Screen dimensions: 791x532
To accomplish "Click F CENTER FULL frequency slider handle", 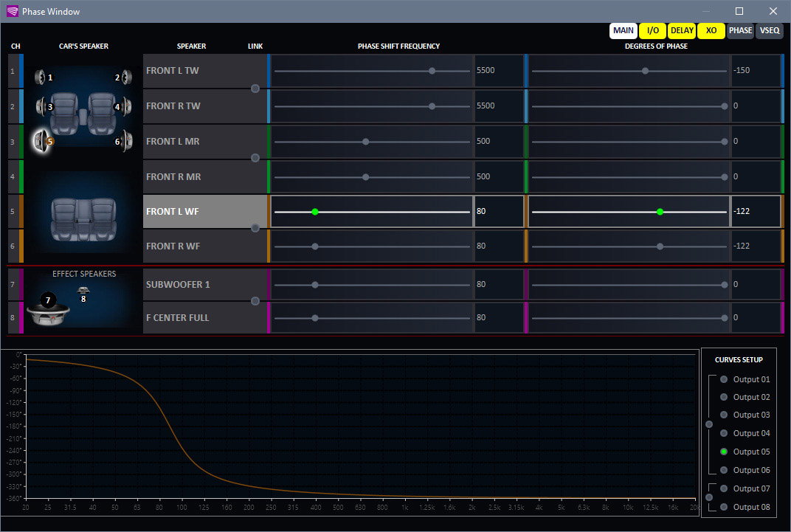I will (x=315, y=318).
